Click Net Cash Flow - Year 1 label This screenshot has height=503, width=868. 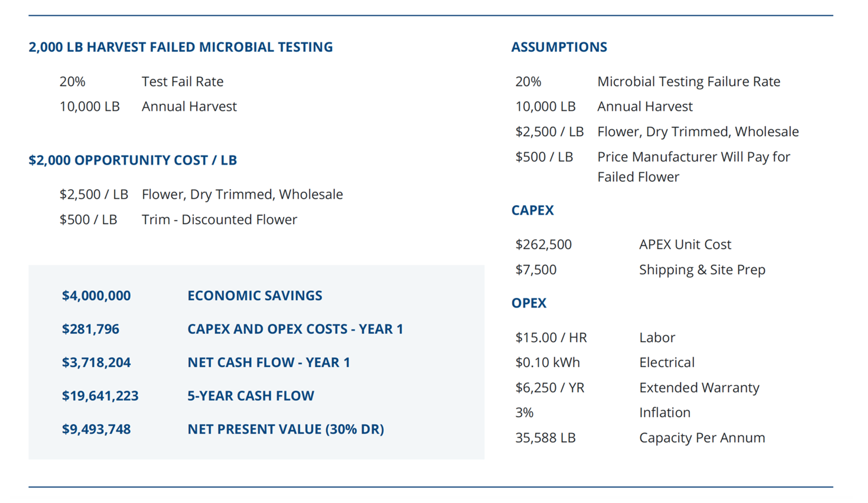[x=268, y=362]
